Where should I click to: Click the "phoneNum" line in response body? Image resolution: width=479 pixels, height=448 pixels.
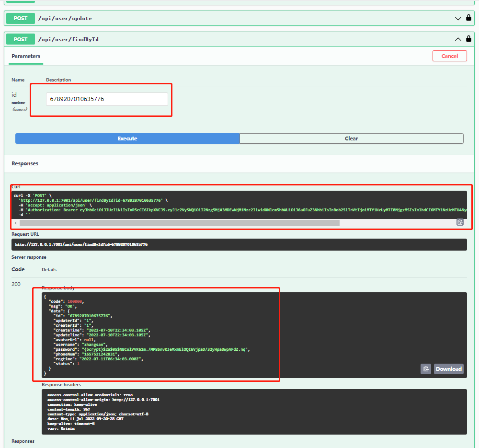[86, 354]
